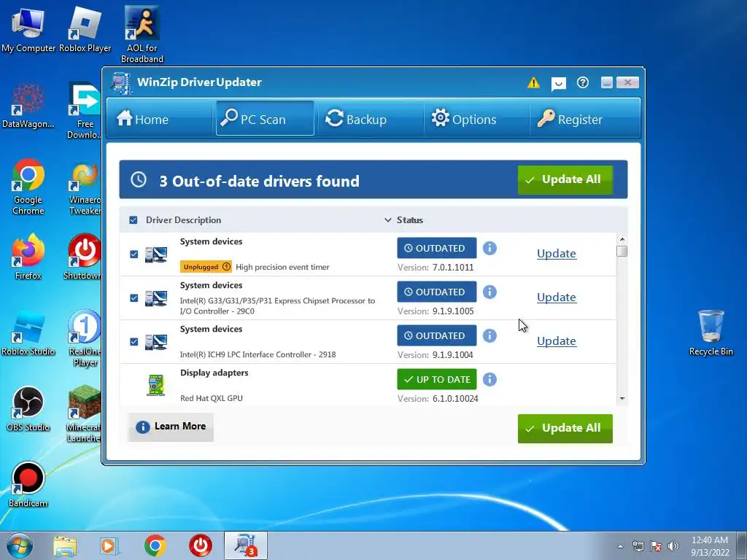747x560 pixels.
Task: Click info icon for High precision event timer
Action: 489,248
